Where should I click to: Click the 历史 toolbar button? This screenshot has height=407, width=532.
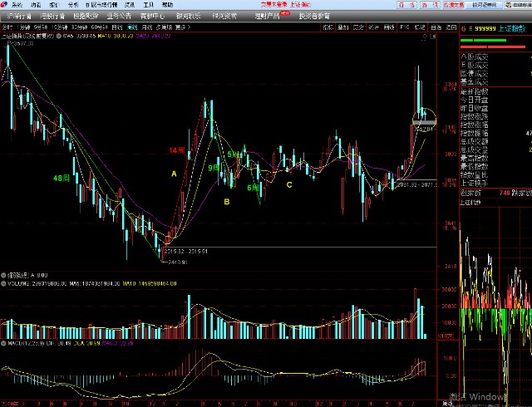[358, 27]
